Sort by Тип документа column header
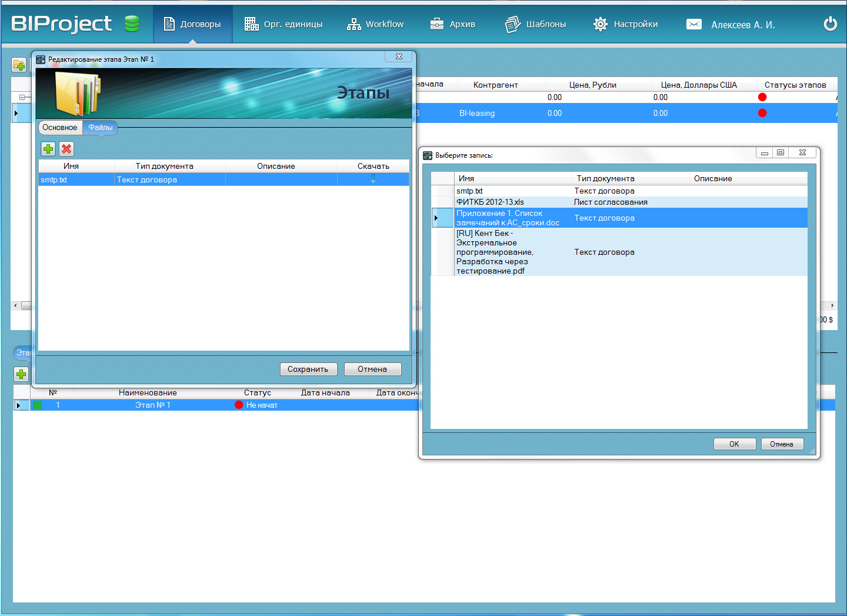Image resolution: width=847 pixels, height=616 pixels. [x=606, y=178]
